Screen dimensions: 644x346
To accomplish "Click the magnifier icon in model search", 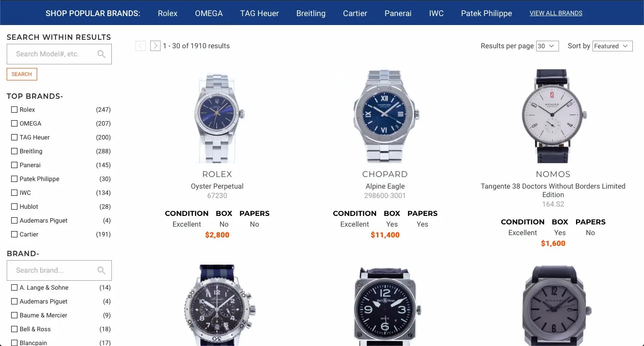I will (x=102, y=54).
